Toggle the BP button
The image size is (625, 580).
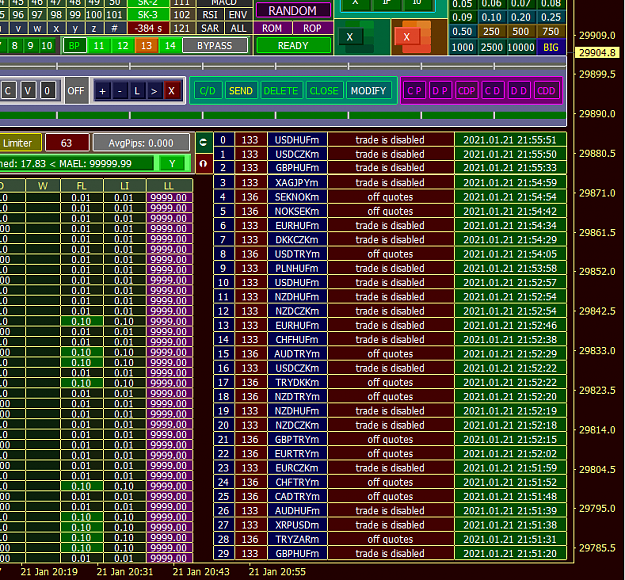(x=75, y=45)
